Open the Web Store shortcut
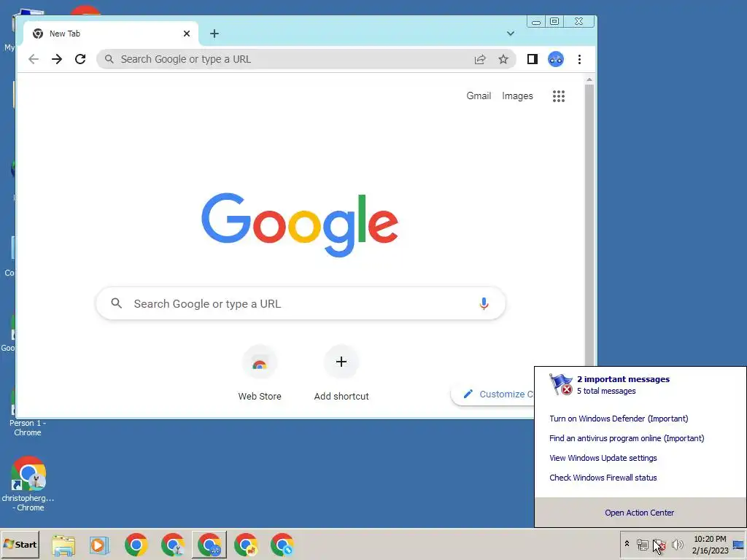The height and width of the screenshot is (560, 747). pos(260,374)
